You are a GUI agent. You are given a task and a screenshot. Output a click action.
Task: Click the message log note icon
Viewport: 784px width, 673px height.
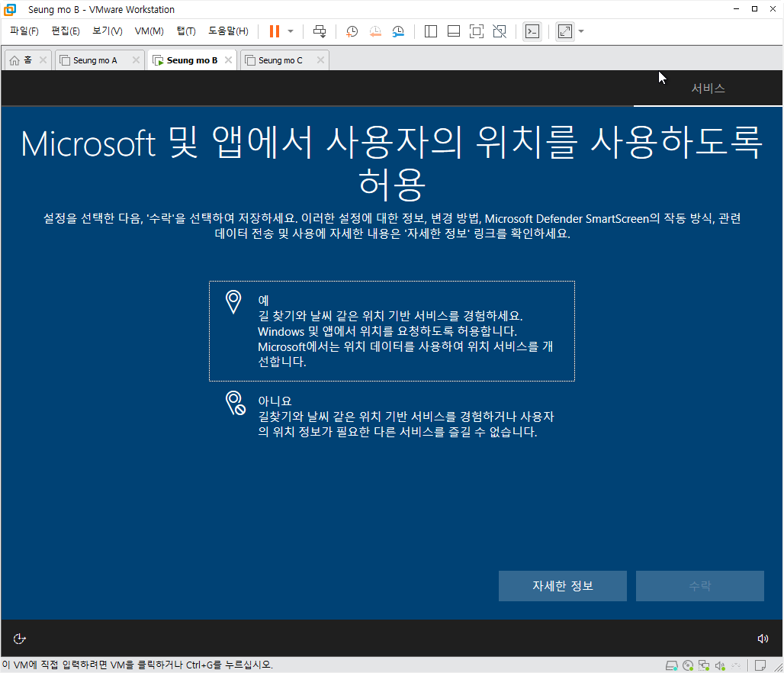[760, 665]
